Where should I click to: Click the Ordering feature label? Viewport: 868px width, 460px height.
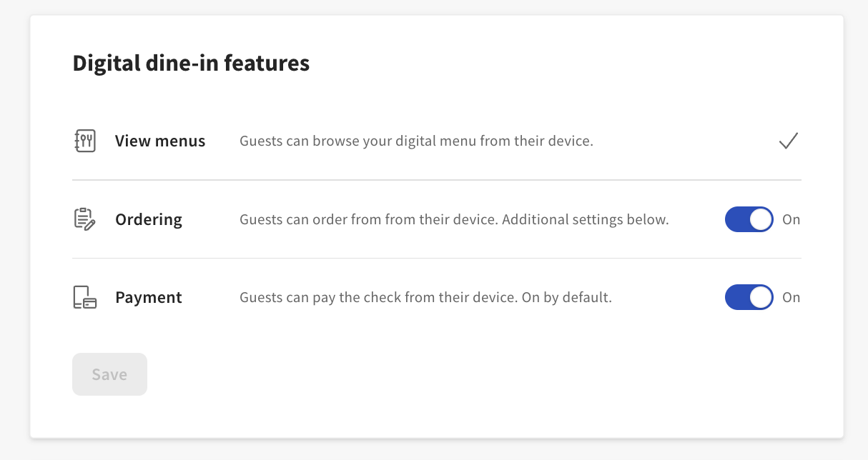point(149,219)
